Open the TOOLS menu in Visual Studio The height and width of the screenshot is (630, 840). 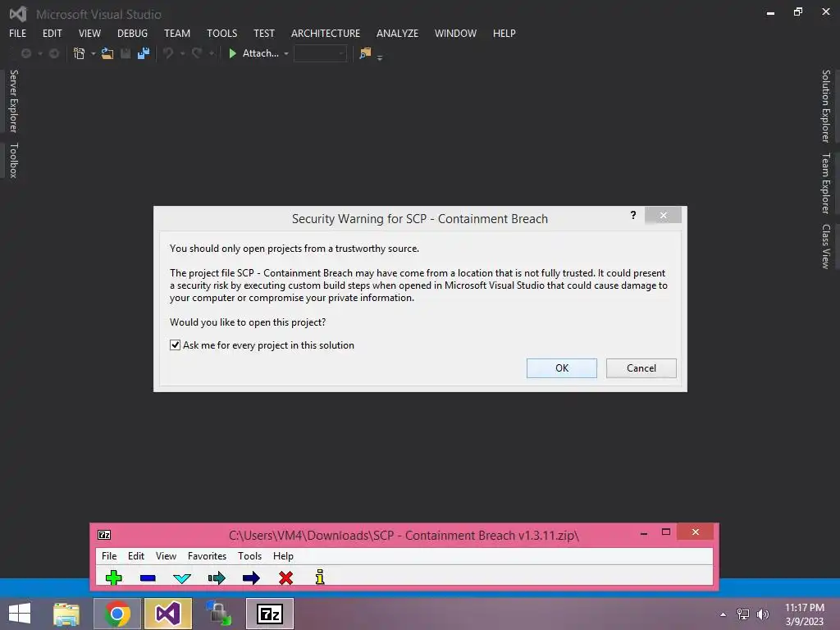point(221,33)
